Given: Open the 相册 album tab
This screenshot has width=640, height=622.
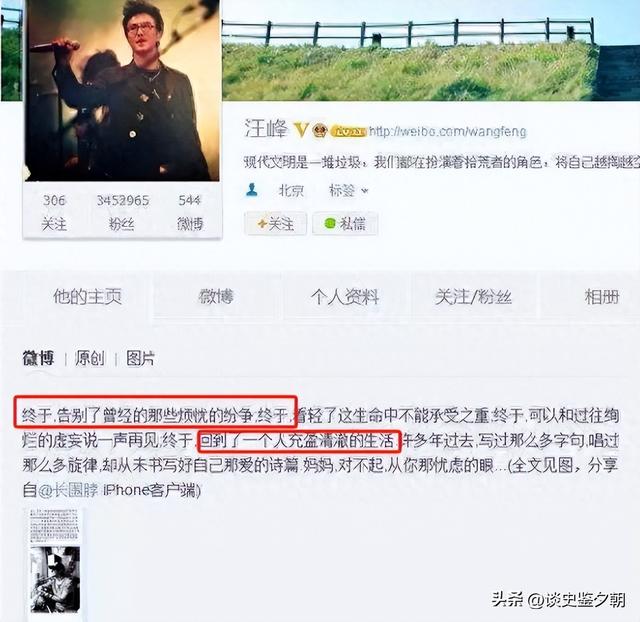Looking at the screenshot, I should 602,297.
